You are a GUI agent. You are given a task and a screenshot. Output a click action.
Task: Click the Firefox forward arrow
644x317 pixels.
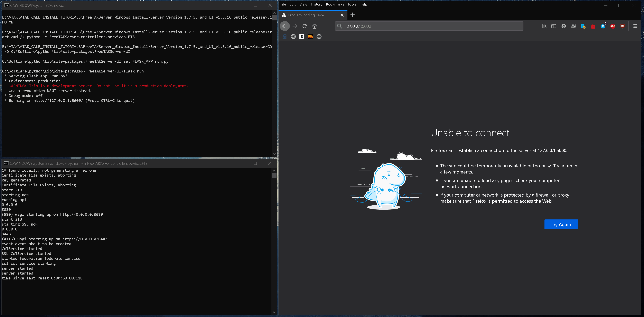tap(295, 26)
